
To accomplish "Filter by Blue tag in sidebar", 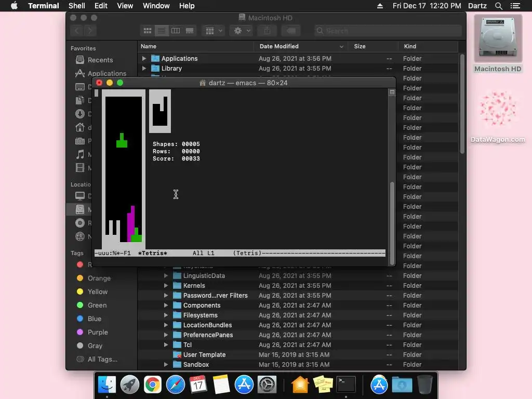I will click(95, 318).
